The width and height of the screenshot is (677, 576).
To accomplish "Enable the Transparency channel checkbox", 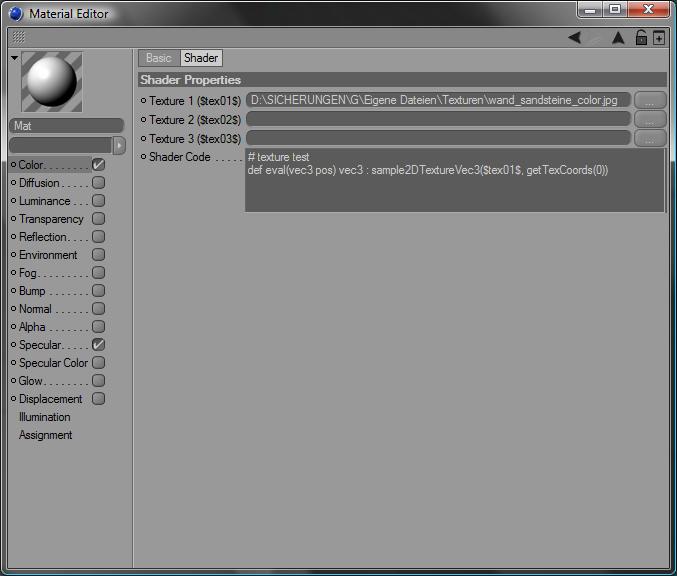I will (x=98, y=219).
